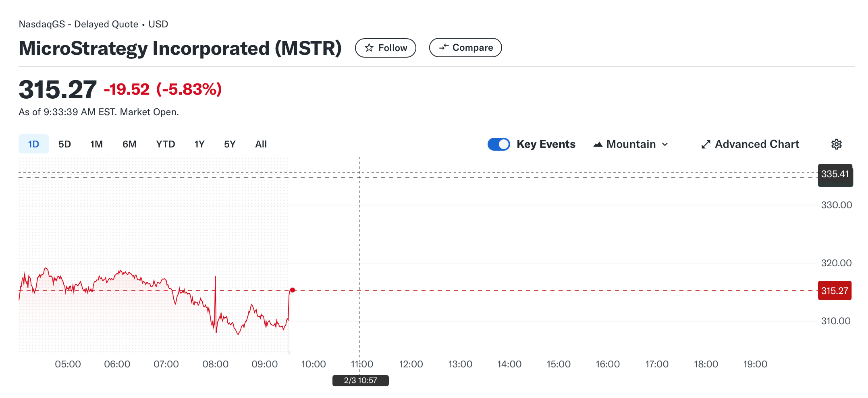This screenshot has width=868, height=398.
Task: Click the compare arrows icon
Action: pos(444,47)
